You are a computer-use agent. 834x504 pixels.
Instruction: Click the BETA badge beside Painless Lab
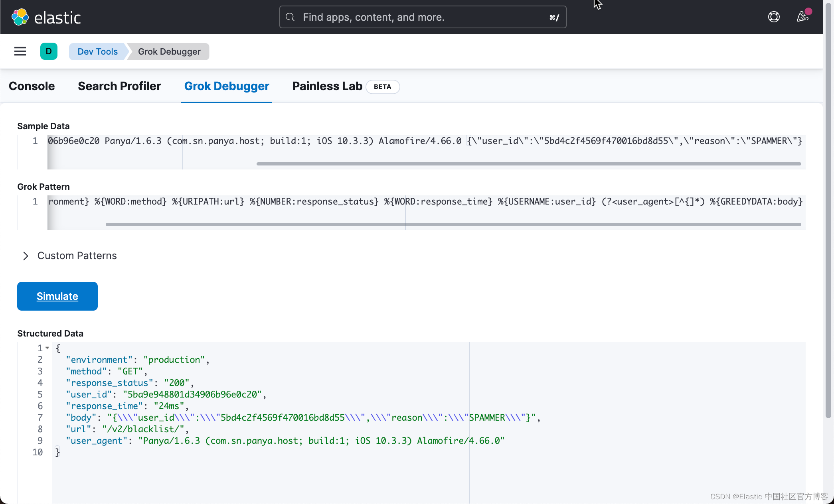pyautogui.click(x=382, y=87)
